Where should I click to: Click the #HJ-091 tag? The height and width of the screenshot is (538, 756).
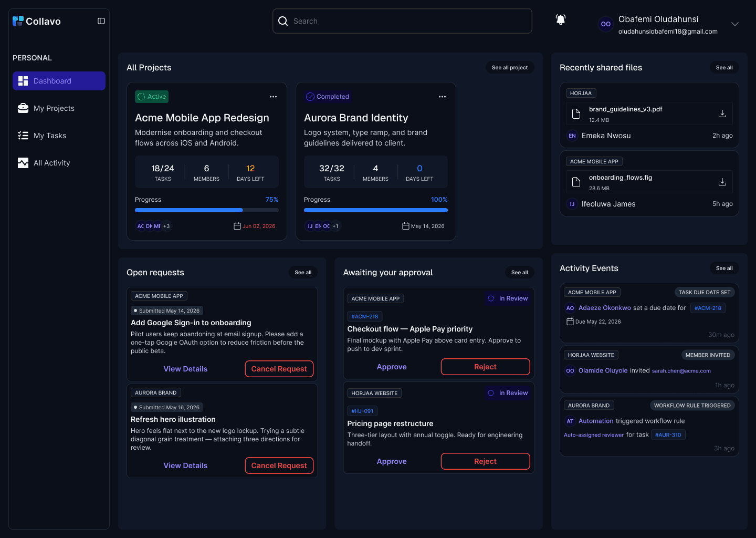[362, 411]
